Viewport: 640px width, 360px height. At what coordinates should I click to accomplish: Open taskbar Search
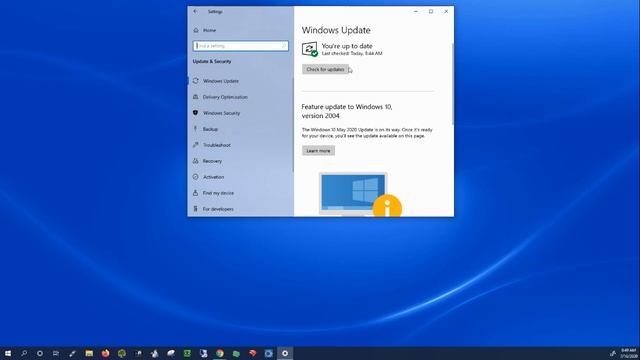24,353
